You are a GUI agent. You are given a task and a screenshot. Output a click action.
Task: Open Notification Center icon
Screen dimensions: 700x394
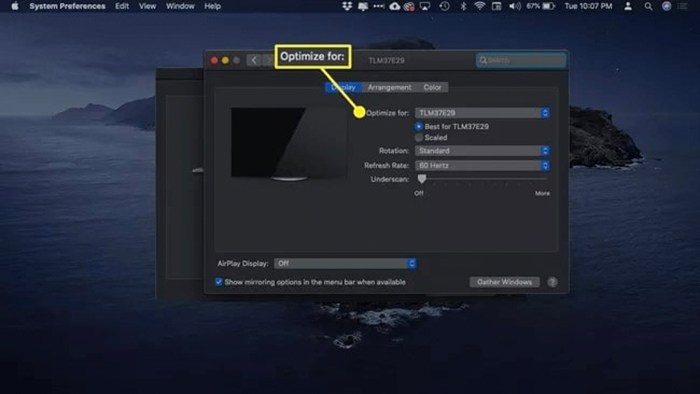point(683,6)
